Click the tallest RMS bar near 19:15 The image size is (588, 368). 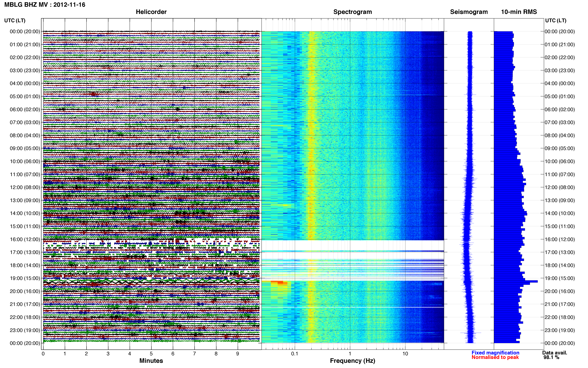[x=516, y=281]
